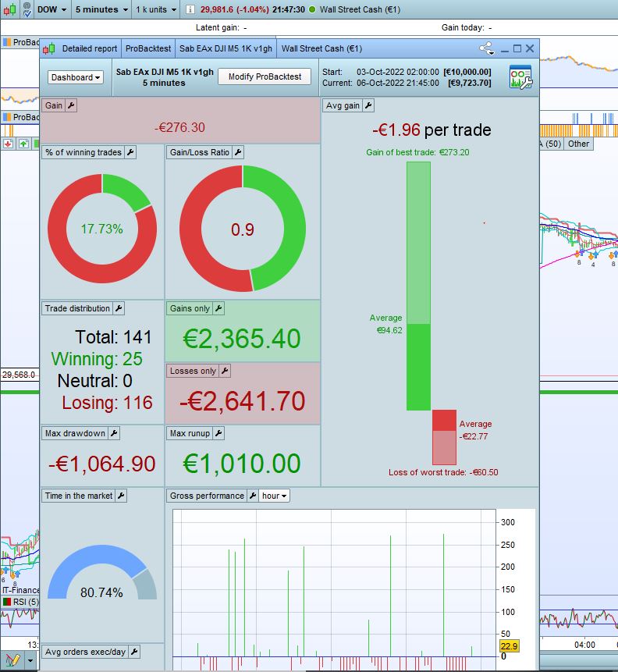Viewport: 618px width, 672px height.
Task: Click the Gain panel label button
Action: pyautogui.click(x=54, y=105)
